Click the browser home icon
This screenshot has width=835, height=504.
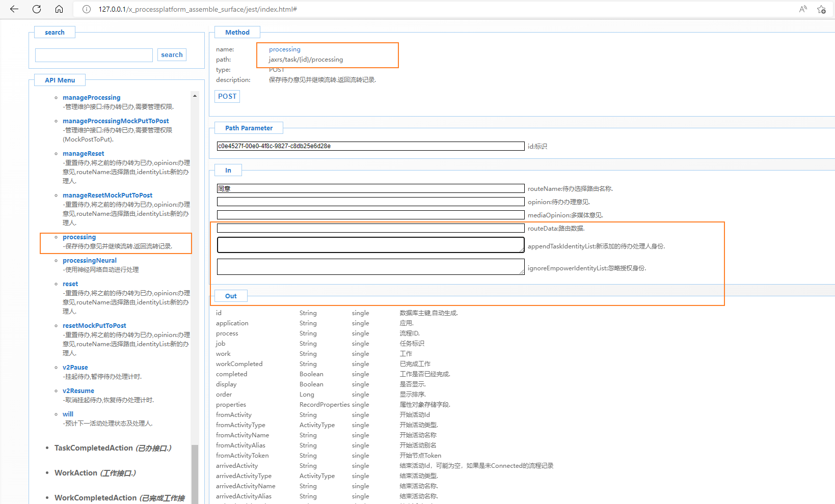click(x=59, y=9)
